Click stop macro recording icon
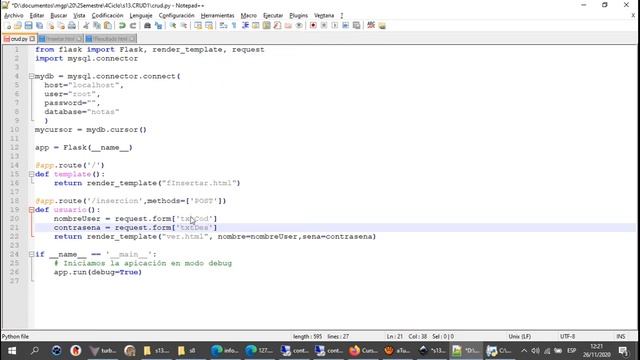640x360 pixels. click(x=324, y=26)
